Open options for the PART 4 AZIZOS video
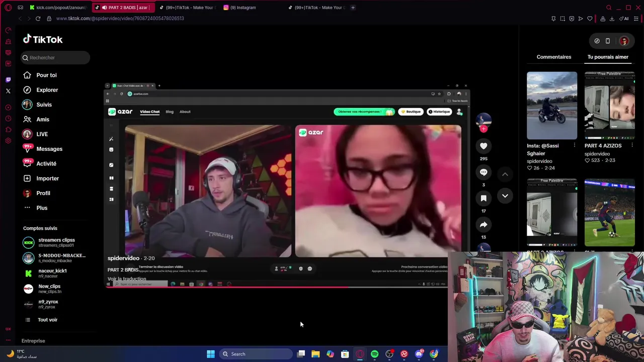The width and height of the screenshot is (644, 362). (x=632, y=145)
